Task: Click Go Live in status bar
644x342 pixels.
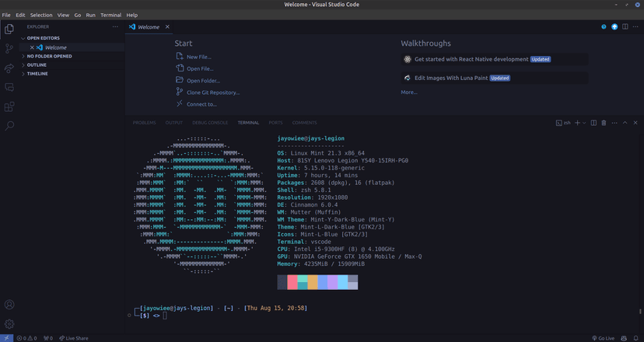Action: [x=602, y=338]
